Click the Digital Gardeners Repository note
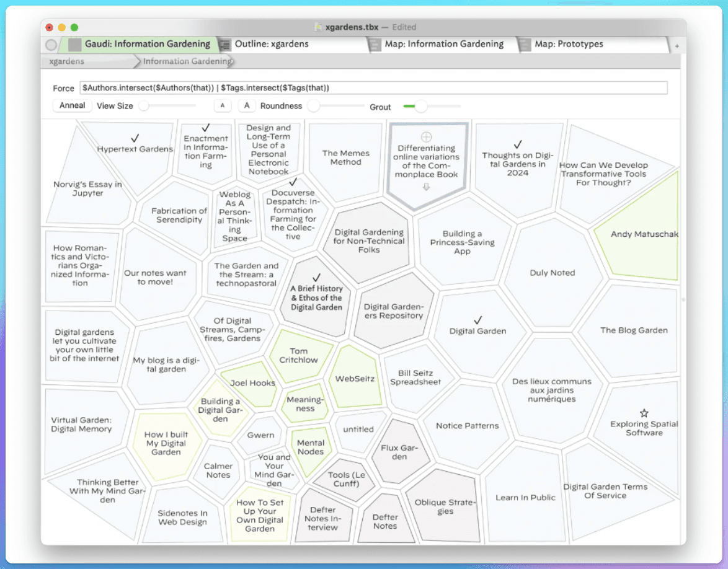This screenshot has height=569, width=728. click(x=394, y=311)
